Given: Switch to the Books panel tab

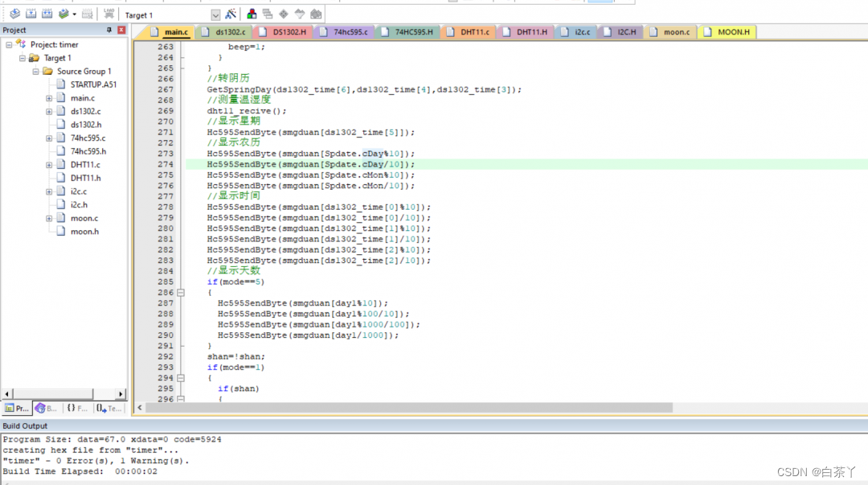Looking at the screenshot, I should (45, 409).
